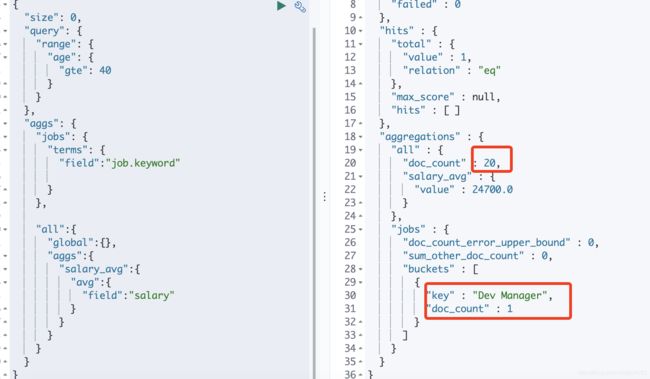
Task: Click the fold marker at line 9
Action: click(361, 17)
